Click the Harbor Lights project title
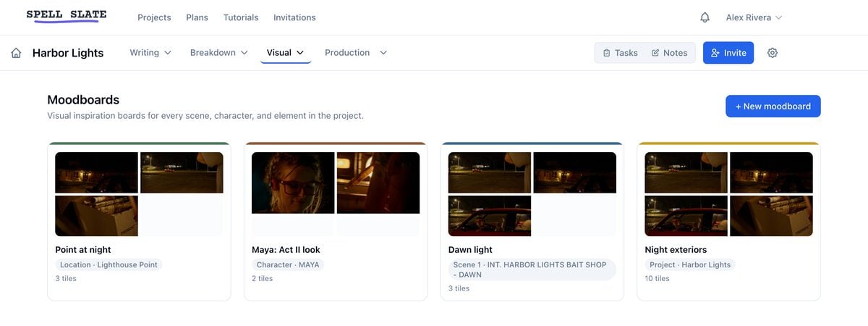The height and width of the screenshot is (326, 868). click(x=68, y=53)
